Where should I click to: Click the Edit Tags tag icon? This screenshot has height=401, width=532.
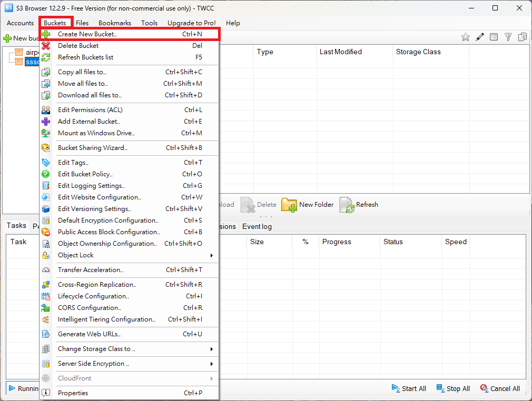pos(46,163)
